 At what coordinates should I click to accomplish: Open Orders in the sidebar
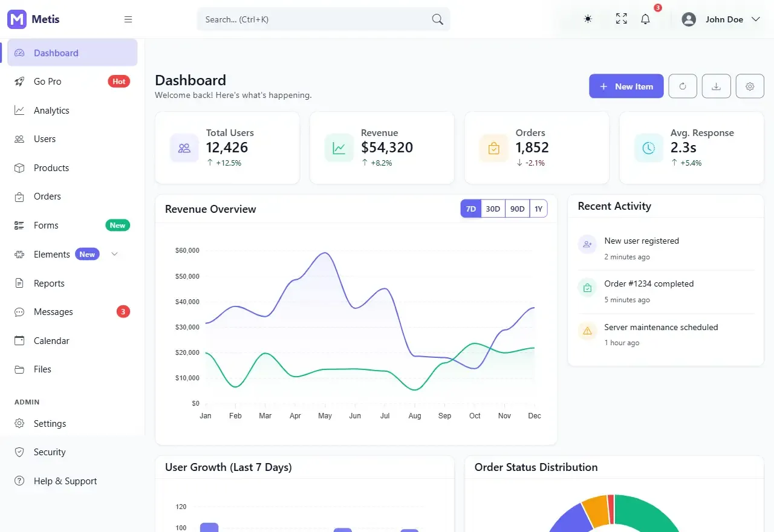[x=73, y=196]
